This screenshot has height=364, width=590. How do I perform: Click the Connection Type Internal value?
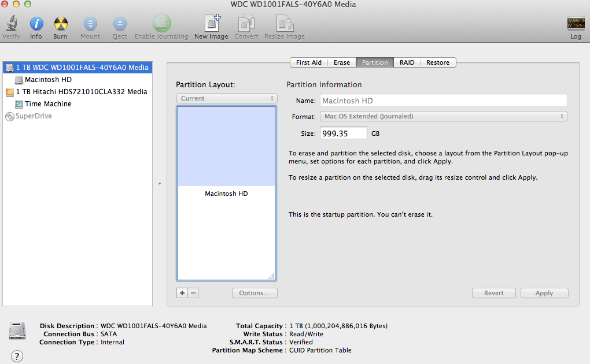coord(112,342)
